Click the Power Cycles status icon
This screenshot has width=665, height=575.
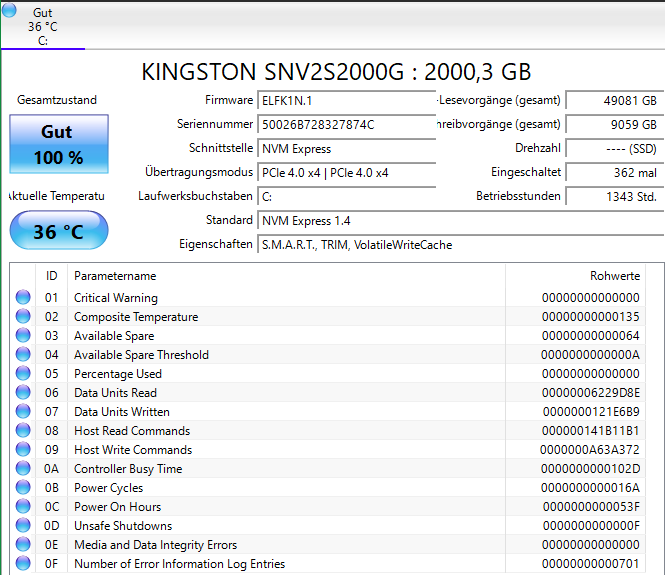point(23,488)
